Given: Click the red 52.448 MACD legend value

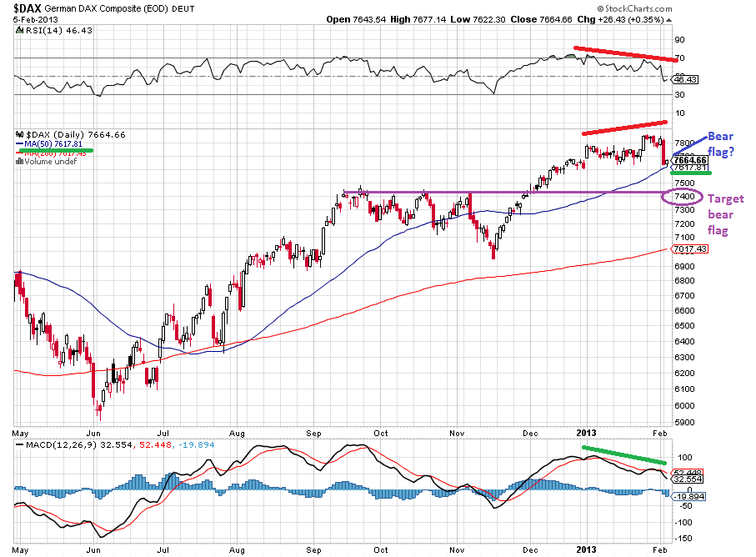Looking at the screenshot, I should tap(155, 444).
